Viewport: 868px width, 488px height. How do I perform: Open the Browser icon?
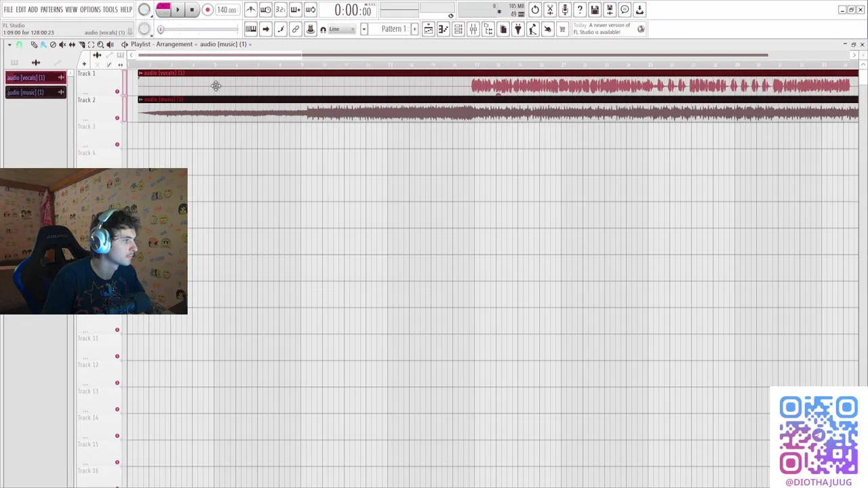(488, 29)
